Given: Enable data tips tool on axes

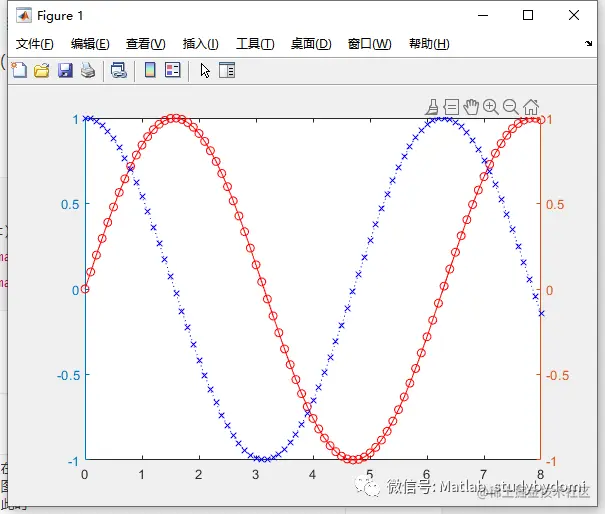Looking at the screenshot, I should [451, 107].
